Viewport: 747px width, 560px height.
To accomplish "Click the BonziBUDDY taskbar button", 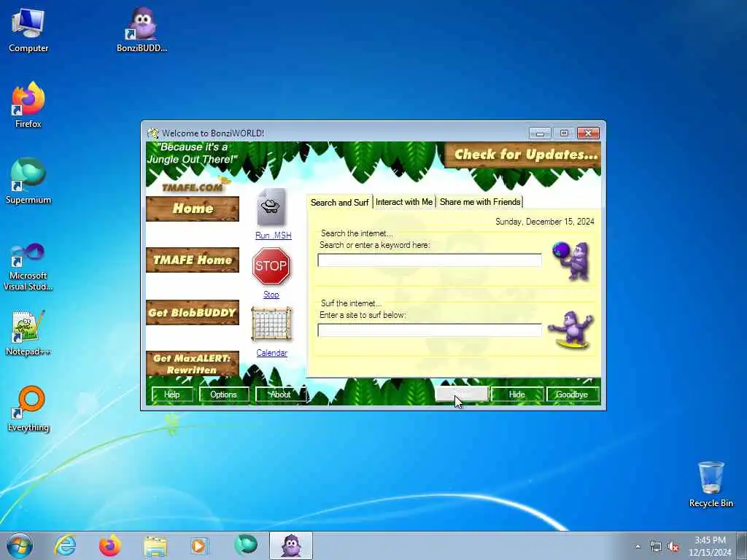I will point(291,545).
